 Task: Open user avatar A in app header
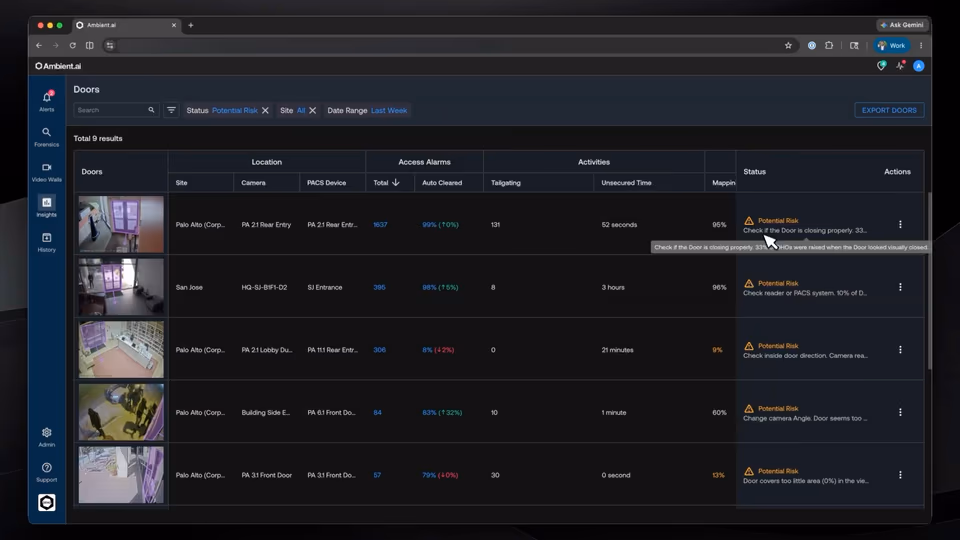coord(919,66)
